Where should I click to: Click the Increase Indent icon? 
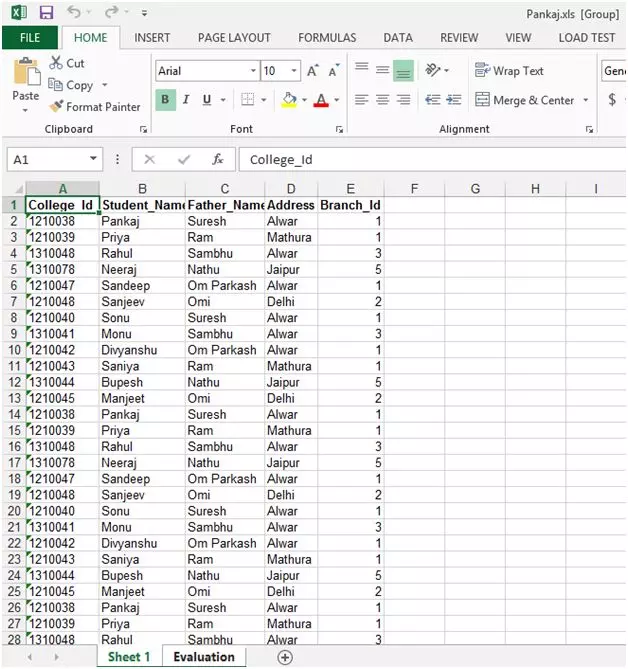454,100
